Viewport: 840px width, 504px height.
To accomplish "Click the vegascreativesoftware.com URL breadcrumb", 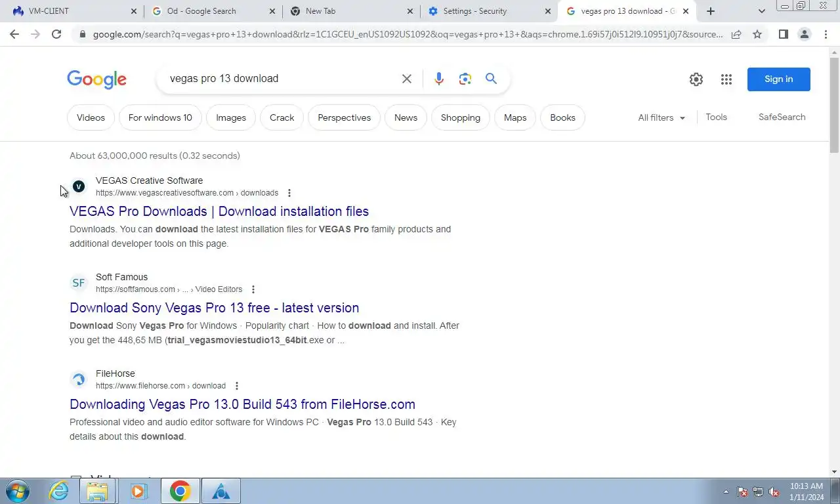I will (x=187, y=193).
